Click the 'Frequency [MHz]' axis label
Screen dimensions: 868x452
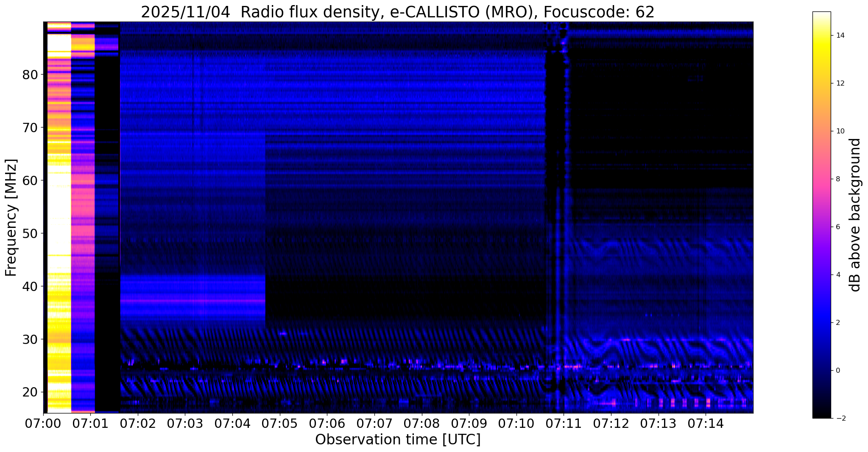pos(11,217)
